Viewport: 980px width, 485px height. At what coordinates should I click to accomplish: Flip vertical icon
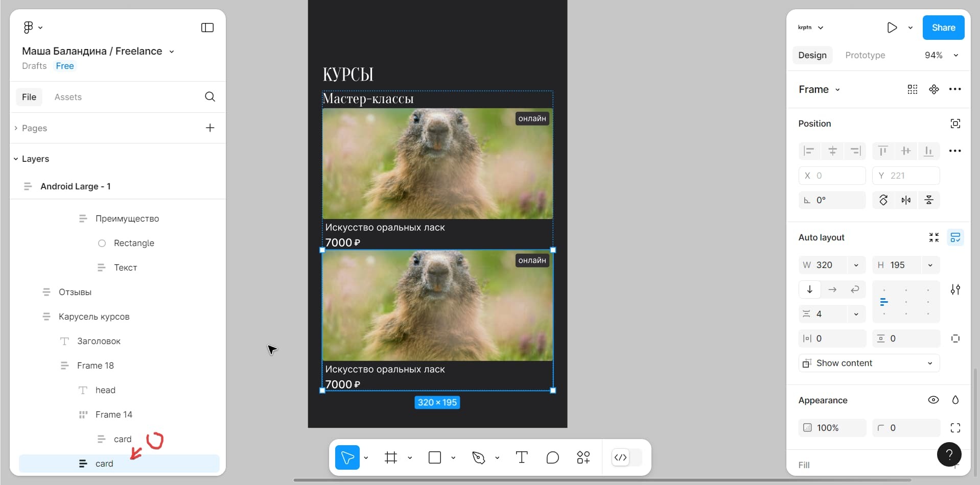tap(929, 200)
